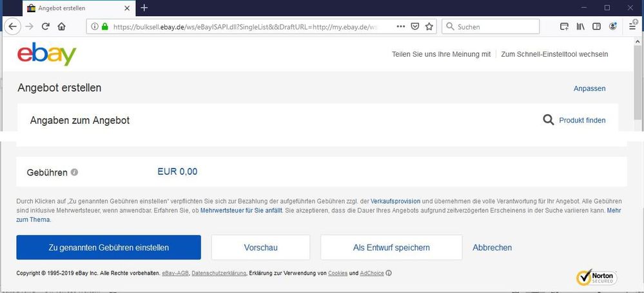Open the Vorschau preview button
Viewport: 644px width, 293px height.
[260, 247]
